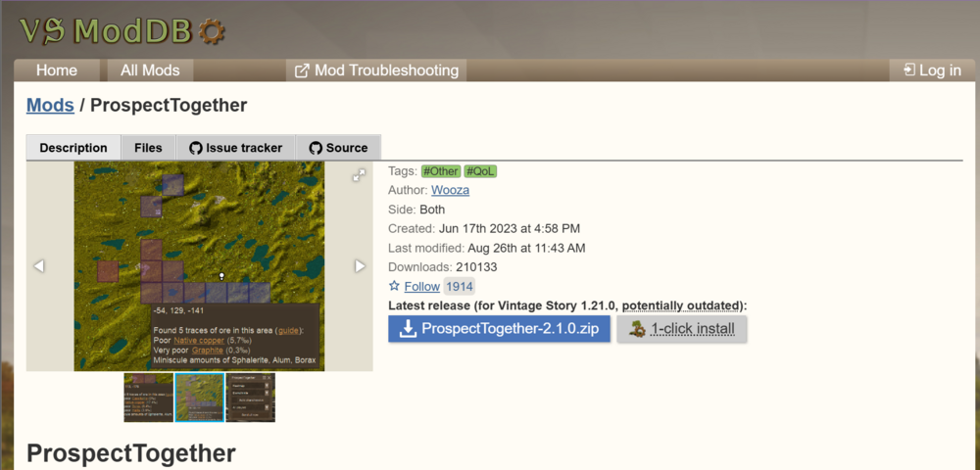Switch to the Files tab
The width and height of the screenshot is (980, 470).
pos(148,148)
